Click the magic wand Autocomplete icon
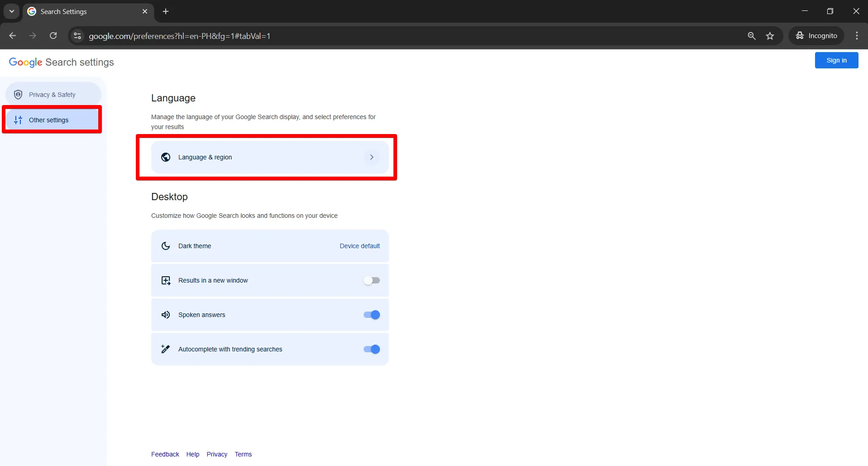This screenshot has height=466, width=868. [x=166, y=349]
